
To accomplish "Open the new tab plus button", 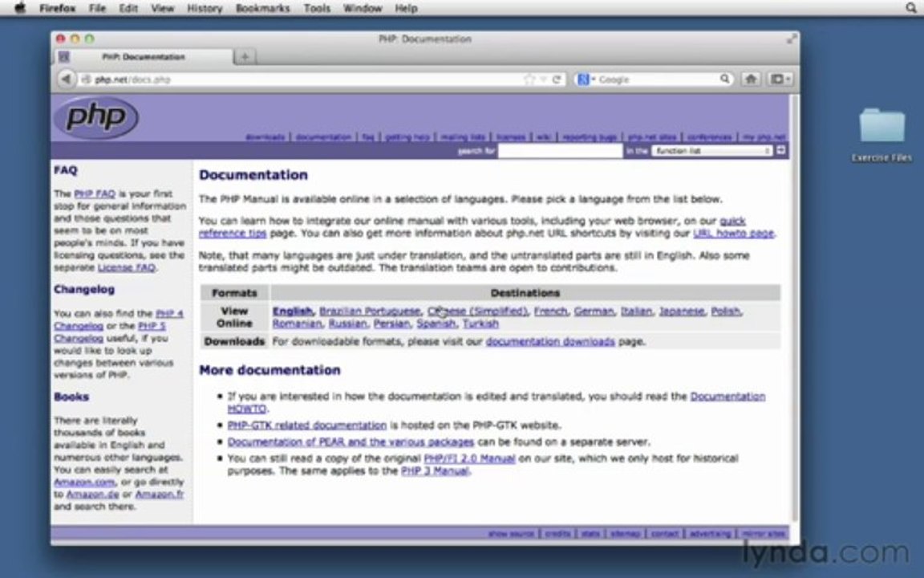I will tap(245, 57).
